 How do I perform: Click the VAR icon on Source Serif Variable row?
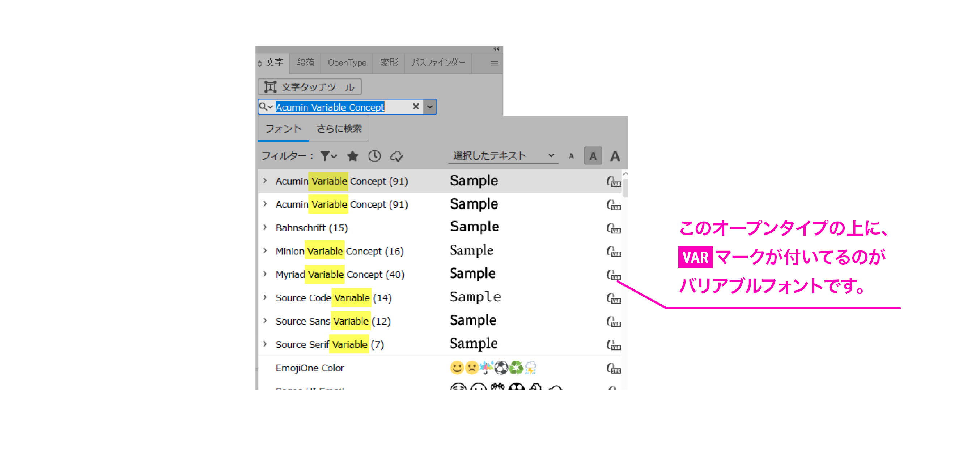pos(613,345)
